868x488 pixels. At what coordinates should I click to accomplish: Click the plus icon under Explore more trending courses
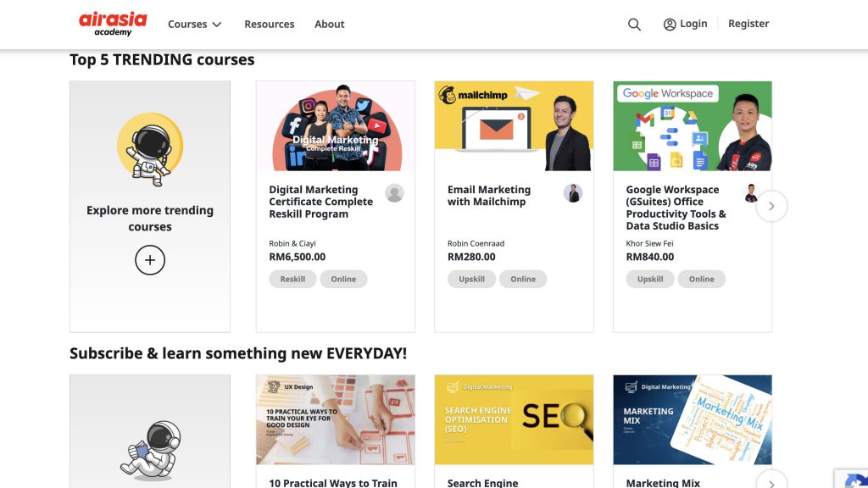[150, 260]
